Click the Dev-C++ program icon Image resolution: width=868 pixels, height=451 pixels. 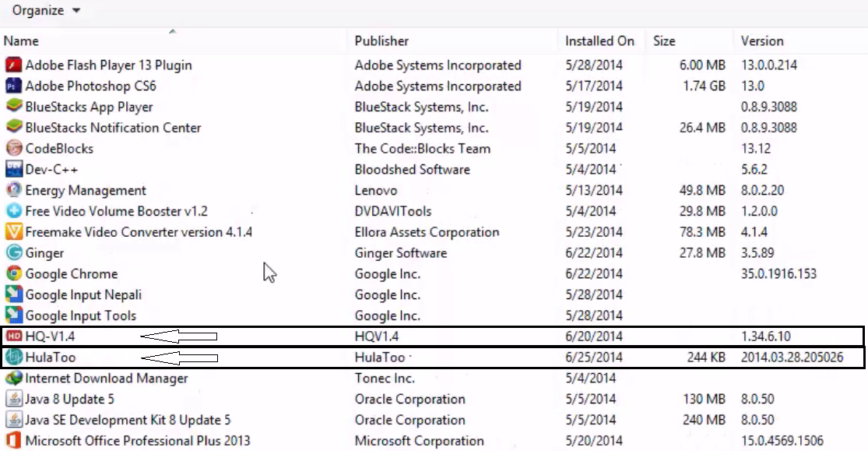pyautogui.click(x=13, y=169)
